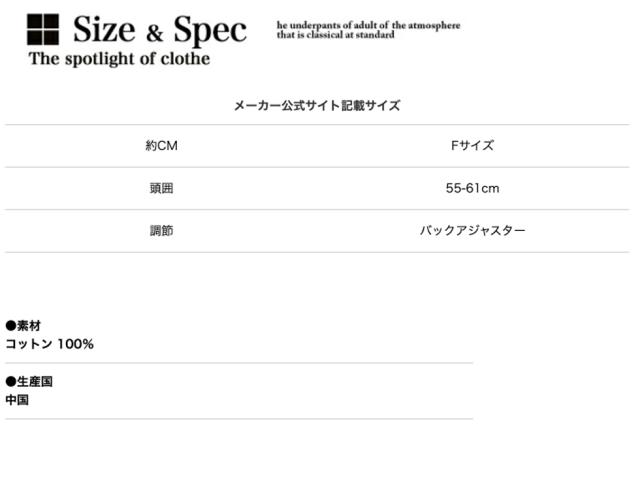Click the 55-61cm size value

[x=472, y=188]
